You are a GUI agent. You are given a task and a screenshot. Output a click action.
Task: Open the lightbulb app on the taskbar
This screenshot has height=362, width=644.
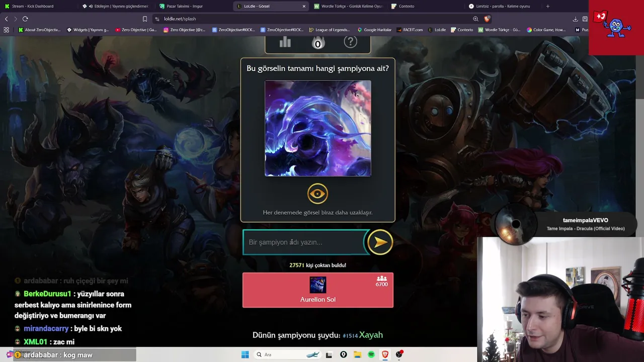pos(343,355)
